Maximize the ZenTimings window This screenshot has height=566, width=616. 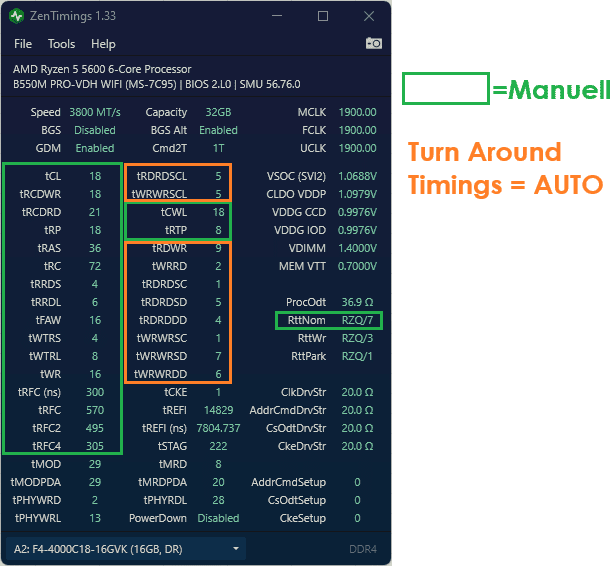[323, 16]
